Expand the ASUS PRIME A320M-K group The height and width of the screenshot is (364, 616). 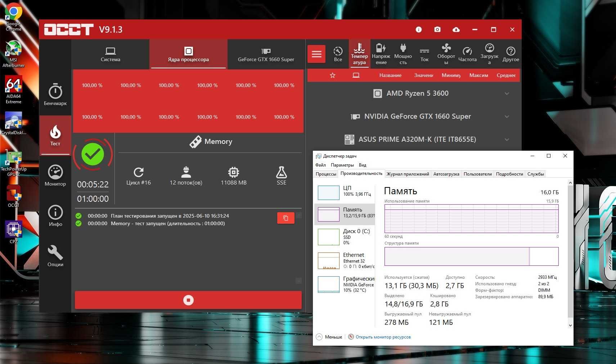pyautogui.click(x=413, y=140)
